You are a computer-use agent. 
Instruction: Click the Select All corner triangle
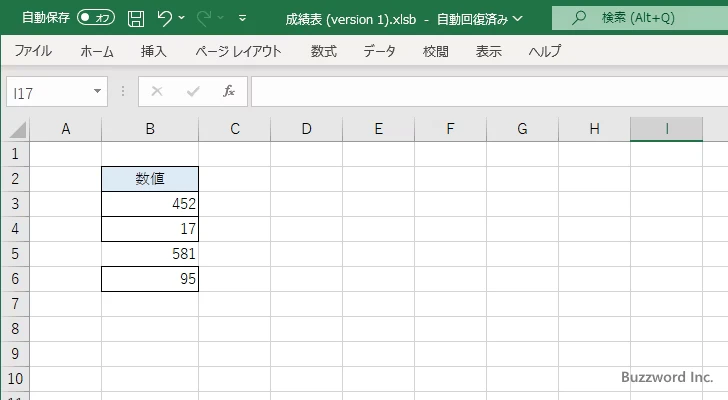pos(18,129)
